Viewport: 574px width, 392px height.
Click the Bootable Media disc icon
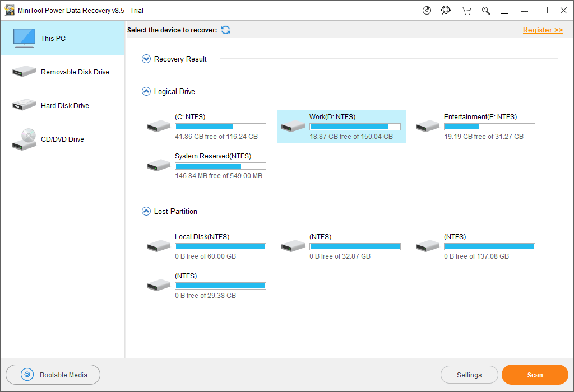pyautogui.click(x=27, y=375)
